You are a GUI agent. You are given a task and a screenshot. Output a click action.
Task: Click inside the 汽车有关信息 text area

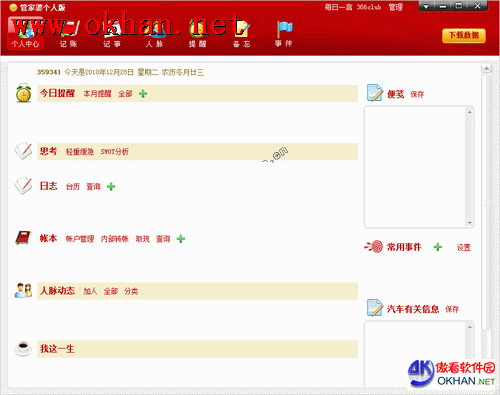415,353
